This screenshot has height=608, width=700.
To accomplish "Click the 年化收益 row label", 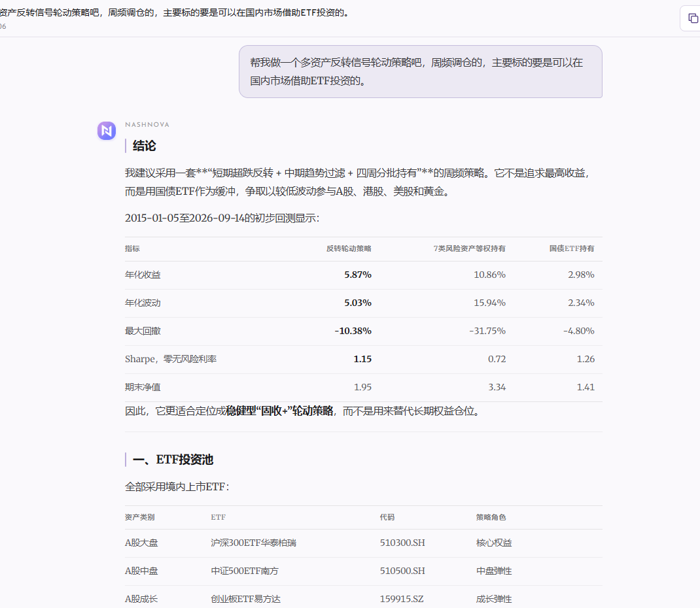I will 143,275.
